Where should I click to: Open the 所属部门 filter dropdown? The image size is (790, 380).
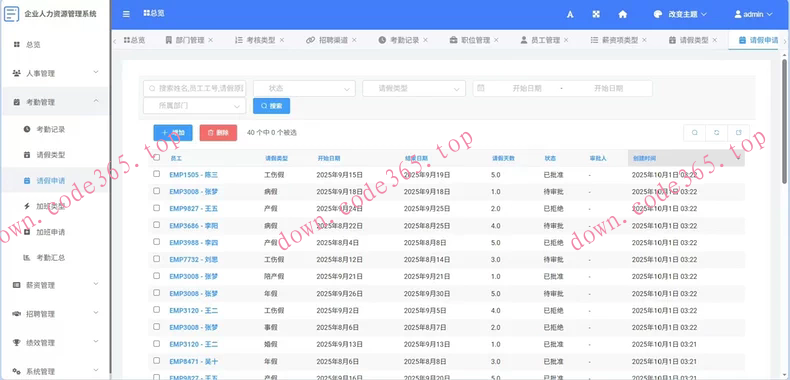(x=194, y=106)
